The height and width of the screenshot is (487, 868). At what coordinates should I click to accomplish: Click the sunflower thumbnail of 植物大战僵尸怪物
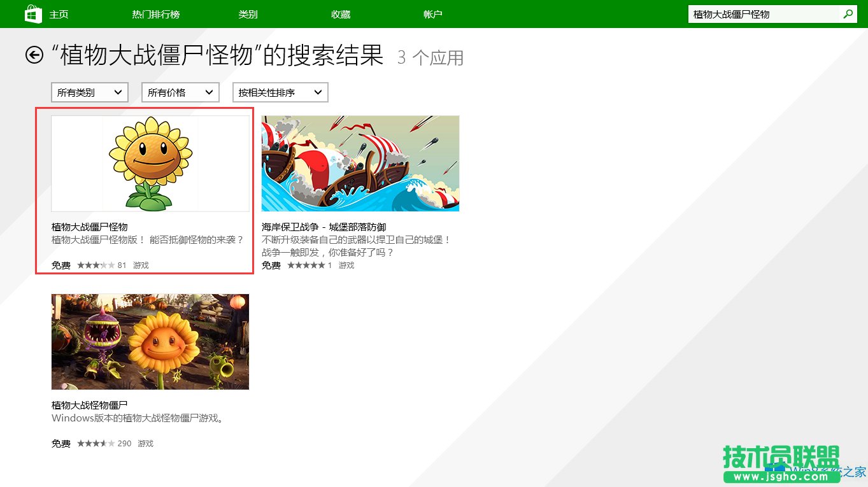click(150, 163)
